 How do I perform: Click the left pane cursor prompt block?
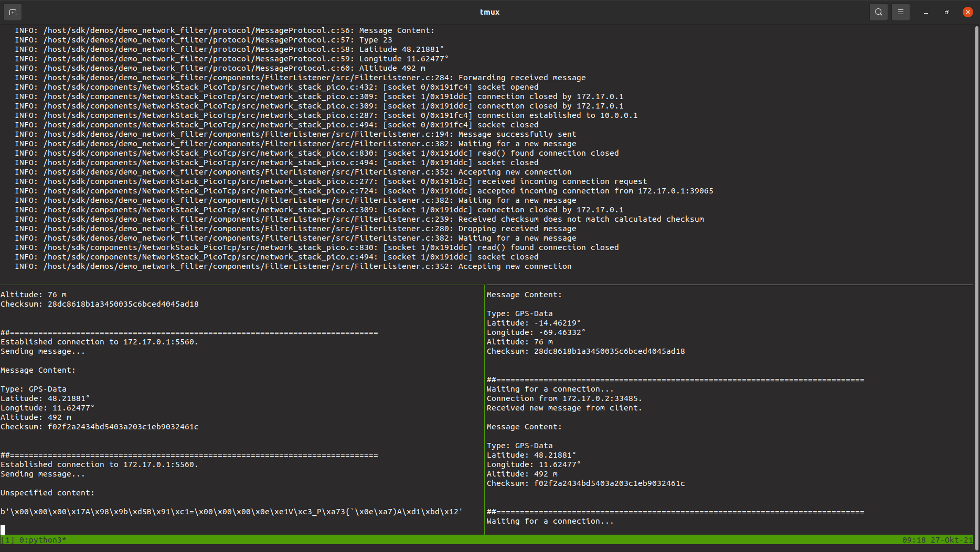pyautogui.click(x=3, y=530)
